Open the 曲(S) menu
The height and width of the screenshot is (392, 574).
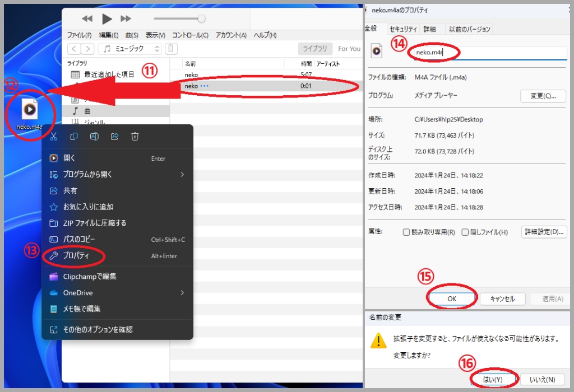(x=132, y=35)
